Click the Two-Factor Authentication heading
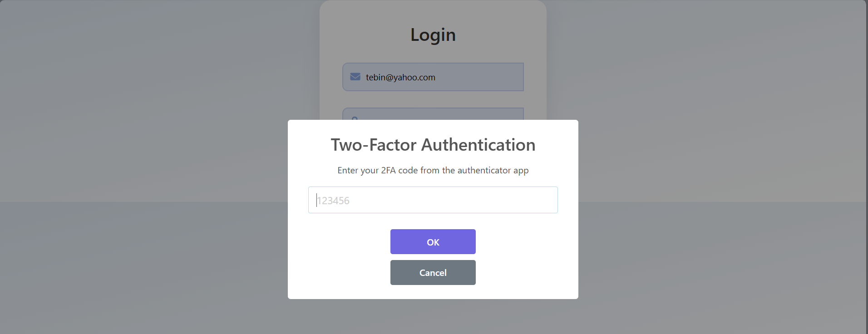This screenshot has height=334, width=868. (433, 145)
